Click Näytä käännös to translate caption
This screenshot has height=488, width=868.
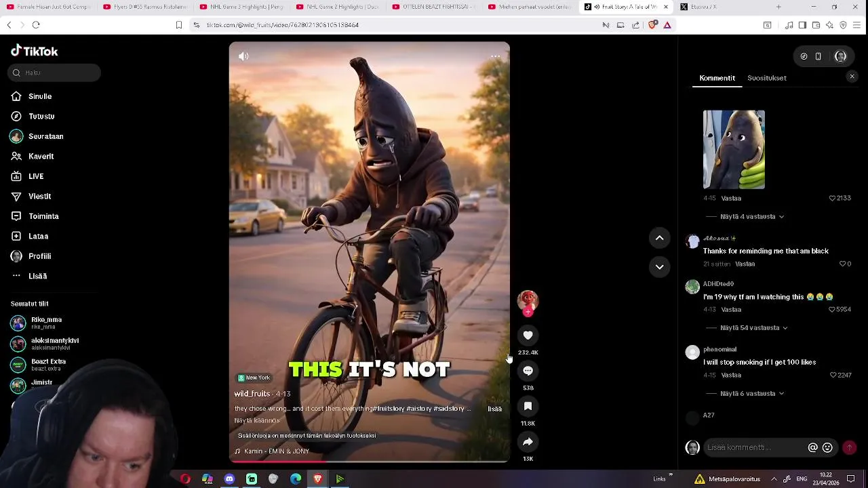click(x=257, y=421)
